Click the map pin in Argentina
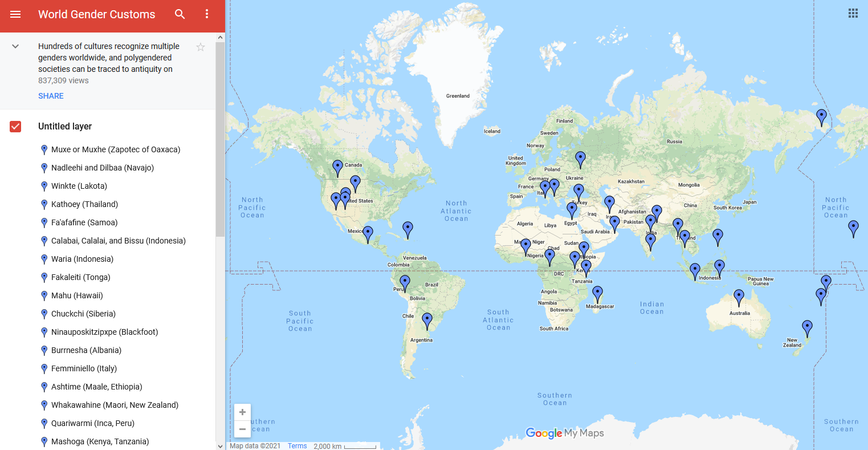Screen dimensions: 868x450 427,321
